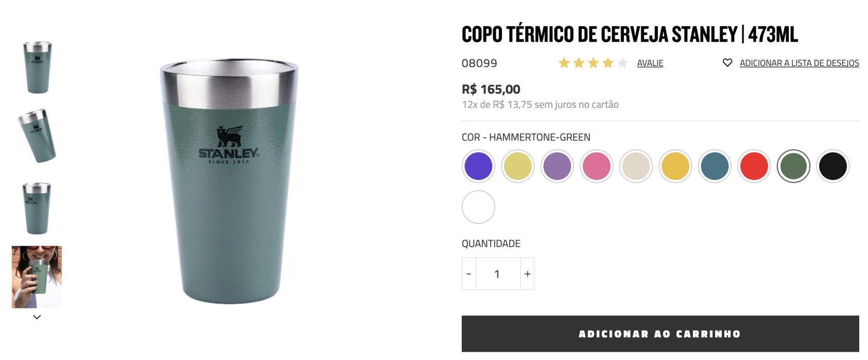Increase quantity with the plus button
This screenshot has height=360, width=868.
coord(527,274)
